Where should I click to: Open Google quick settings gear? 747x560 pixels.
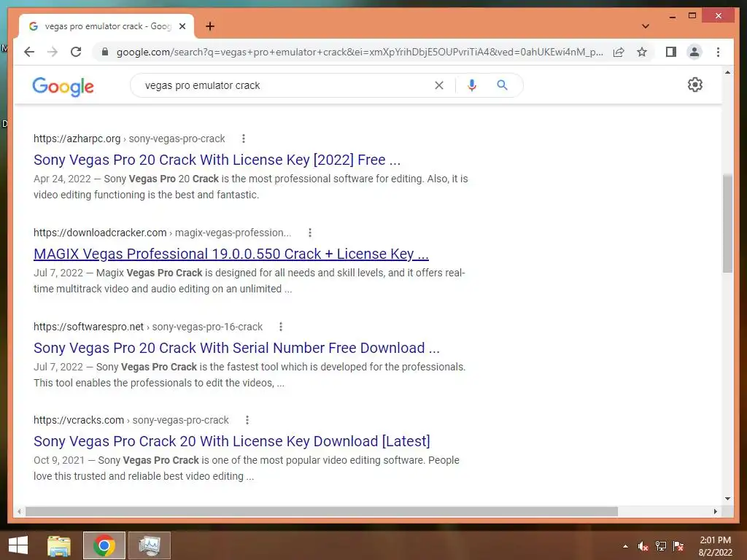(x=695, y=85)
